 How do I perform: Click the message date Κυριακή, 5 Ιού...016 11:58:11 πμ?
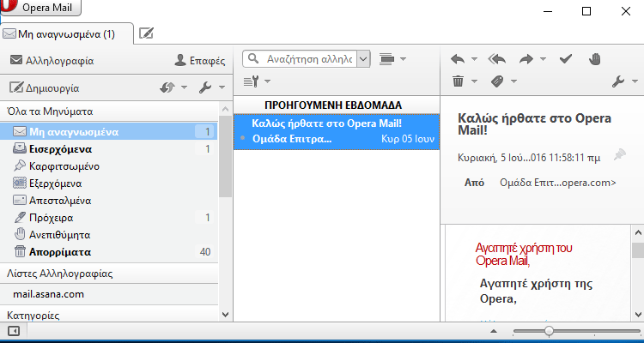click(x=529, y=158)
